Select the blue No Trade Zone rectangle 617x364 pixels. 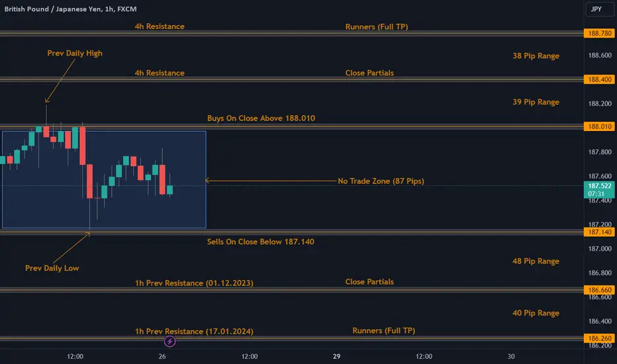coord(104,179)
